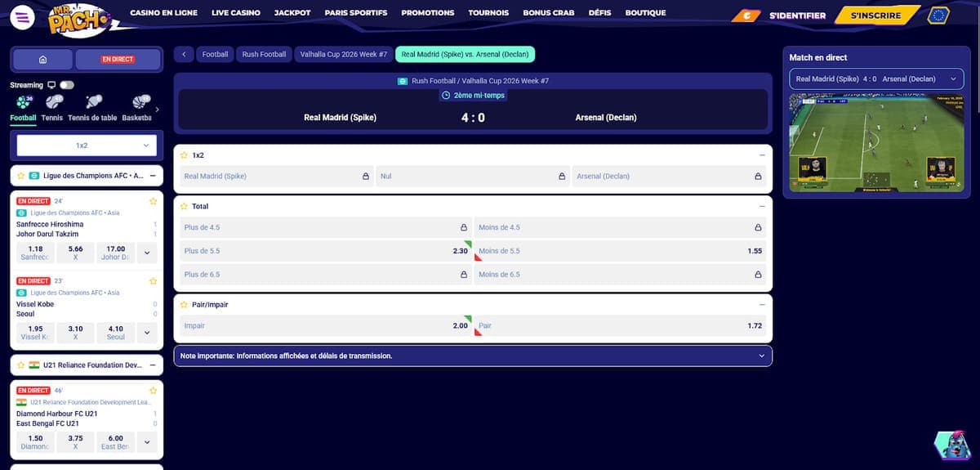980x470 pixels.
Task: Collapse the Pair/Impair market section
Action: (762, 305)
